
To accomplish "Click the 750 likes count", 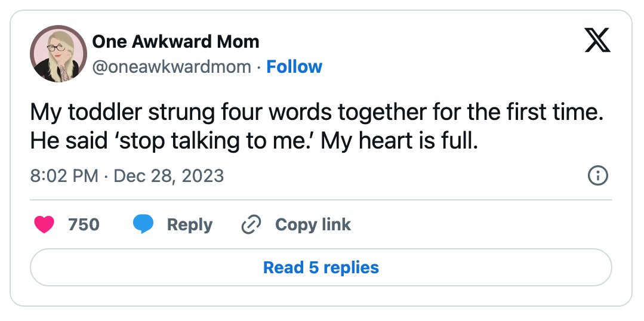I will click(x=84, y=224).
